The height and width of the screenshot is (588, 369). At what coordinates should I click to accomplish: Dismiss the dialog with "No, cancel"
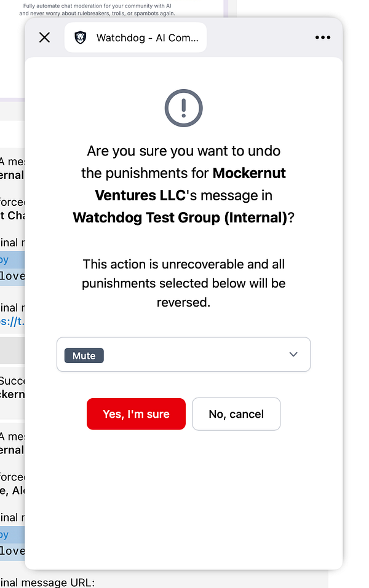click(x=236, y=414)
